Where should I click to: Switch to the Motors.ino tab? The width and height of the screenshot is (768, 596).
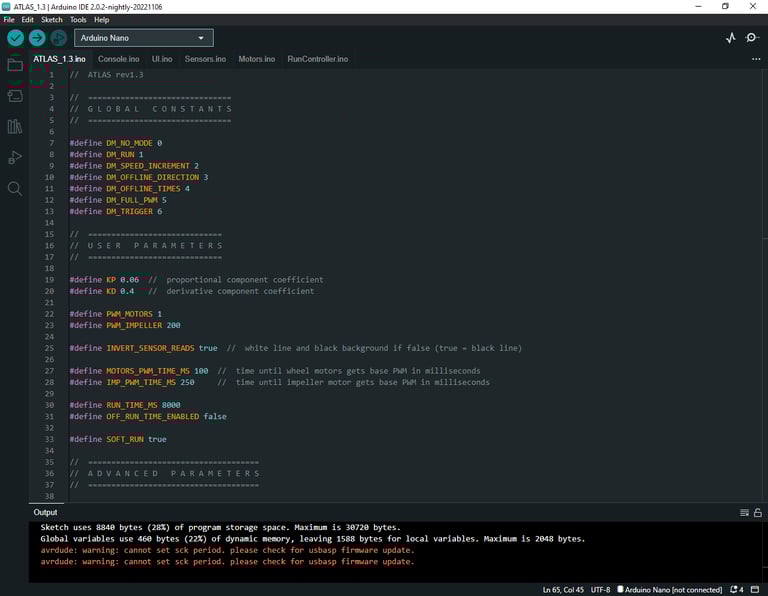click(256, 59)
